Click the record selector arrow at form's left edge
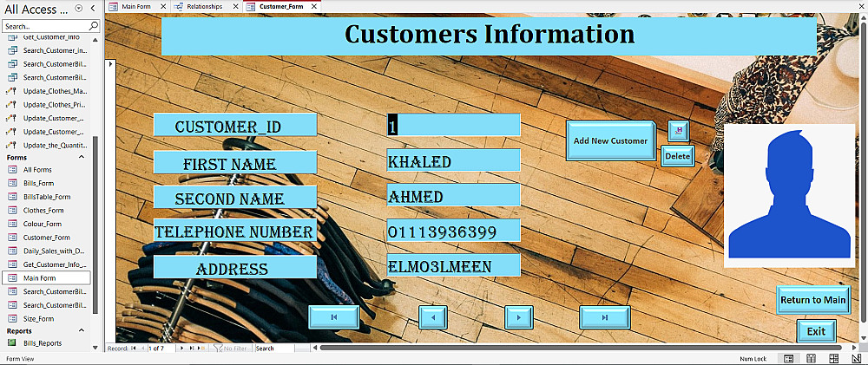Image resolution: width=868 pixels, height=365 pixels. [x=111, y=64]
